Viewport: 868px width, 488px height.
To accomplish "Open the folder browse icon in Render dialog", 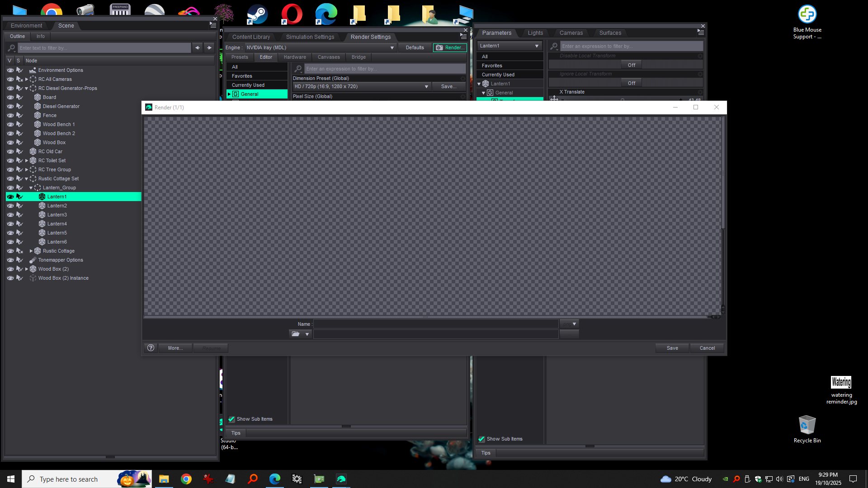I will click(296, 334).
